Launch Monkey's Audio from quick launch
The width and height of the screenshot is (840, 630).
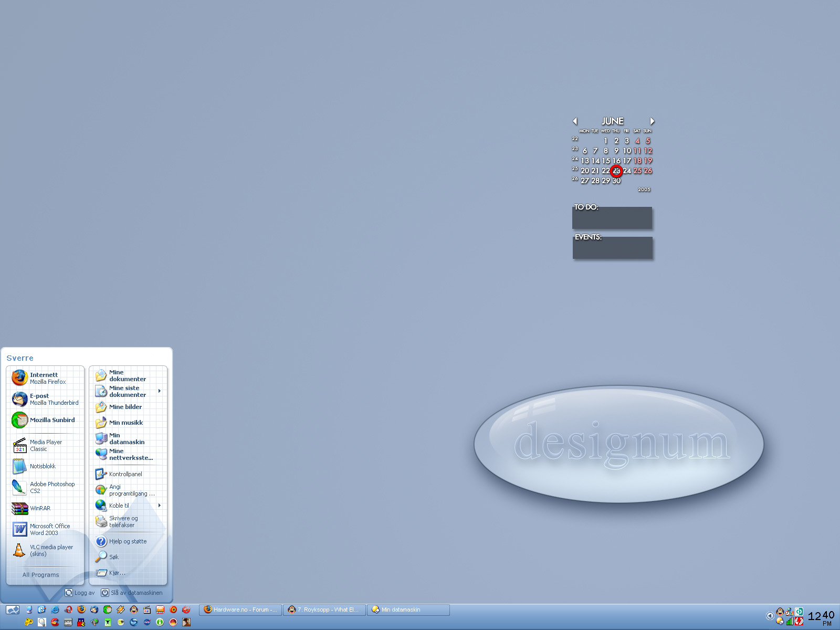(134, 610)
